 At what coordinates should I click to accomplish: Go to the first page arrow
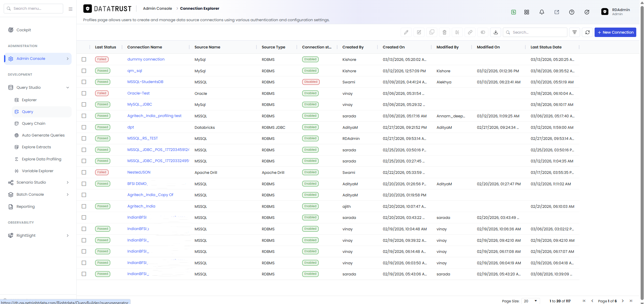(x=584, y=301)
